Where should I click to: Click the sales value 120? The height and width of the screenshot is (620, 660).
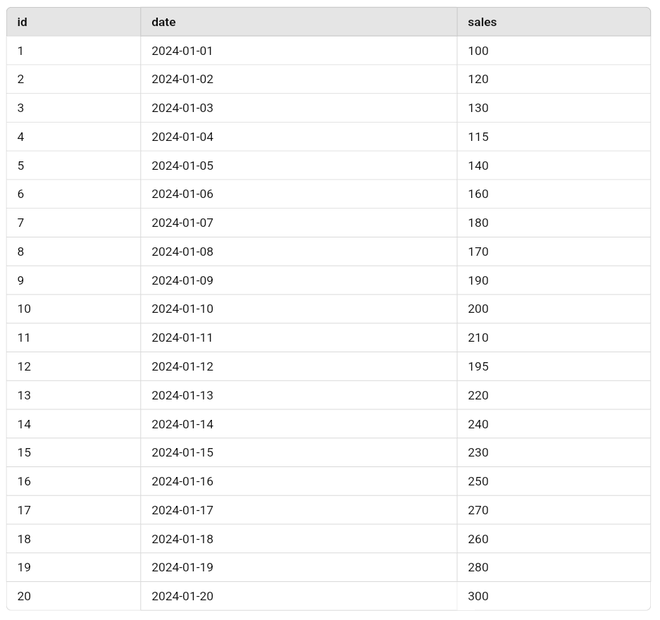[x=478, y=79]
